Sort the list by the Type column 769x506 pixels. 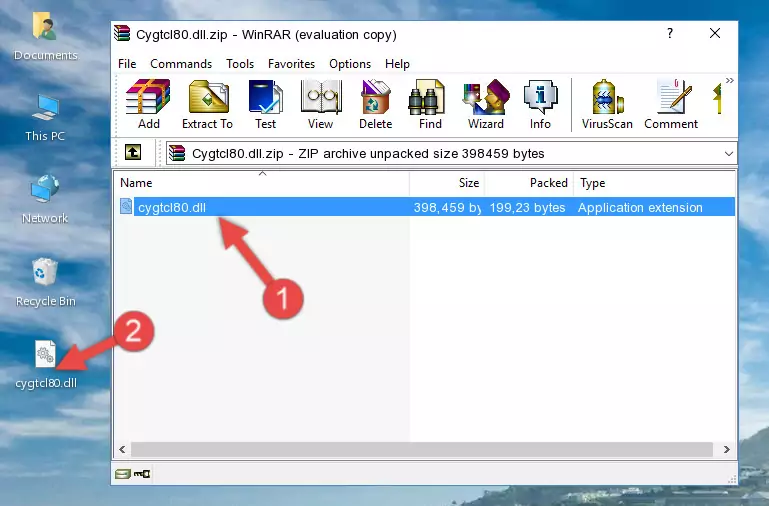coord(654,183)
